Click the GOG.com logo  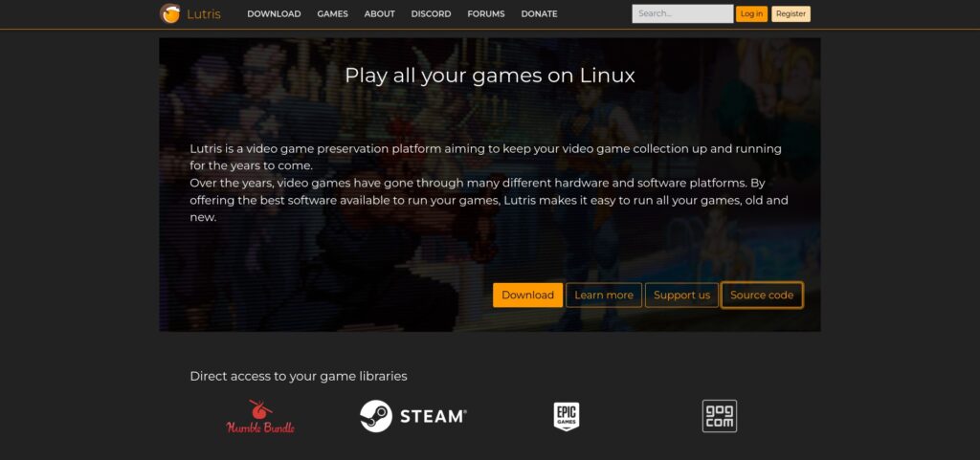(719, 416)
